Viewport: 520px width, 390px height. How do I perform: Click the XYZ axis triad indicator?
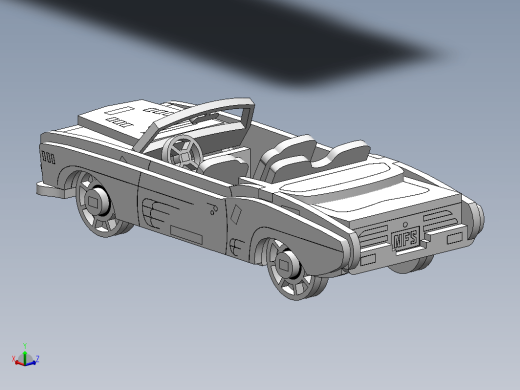25,355
